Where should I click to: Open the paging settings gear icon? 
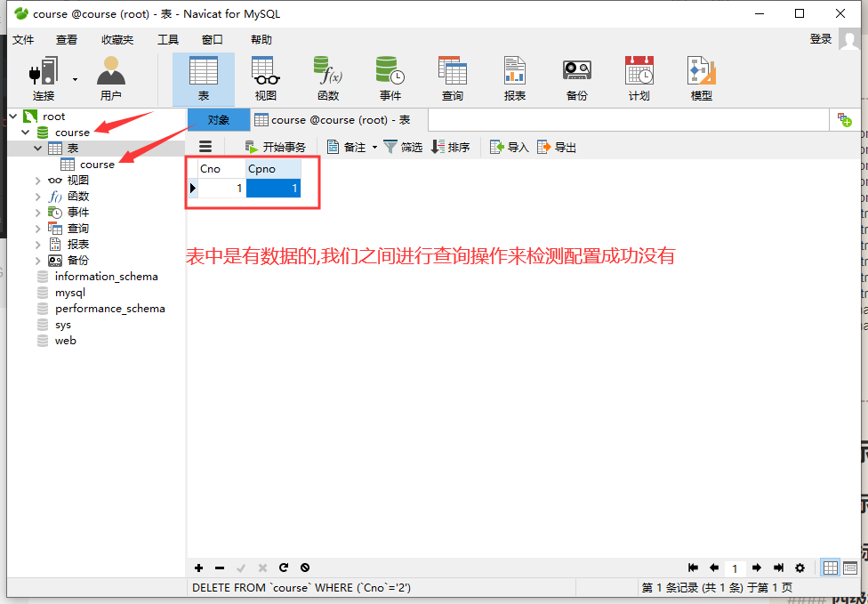pyautogui.click(x=800, y=568)
